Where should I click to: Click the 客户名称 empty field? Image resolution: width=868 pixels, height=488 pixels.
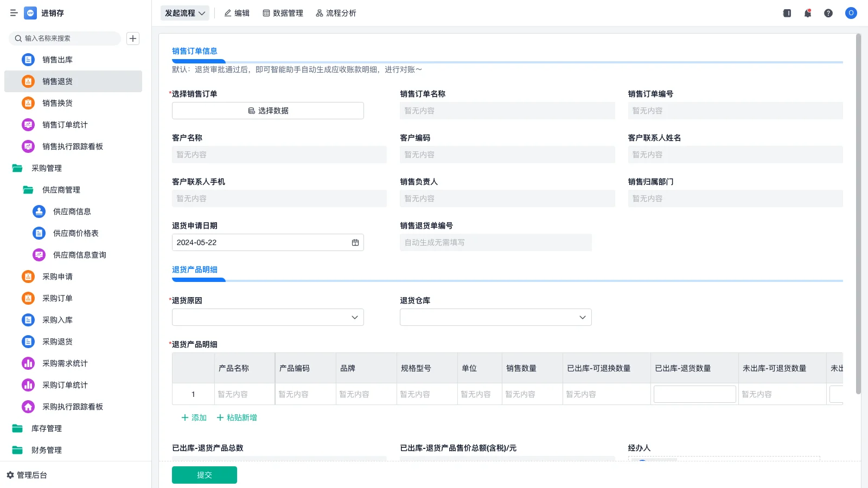point(279,155)
